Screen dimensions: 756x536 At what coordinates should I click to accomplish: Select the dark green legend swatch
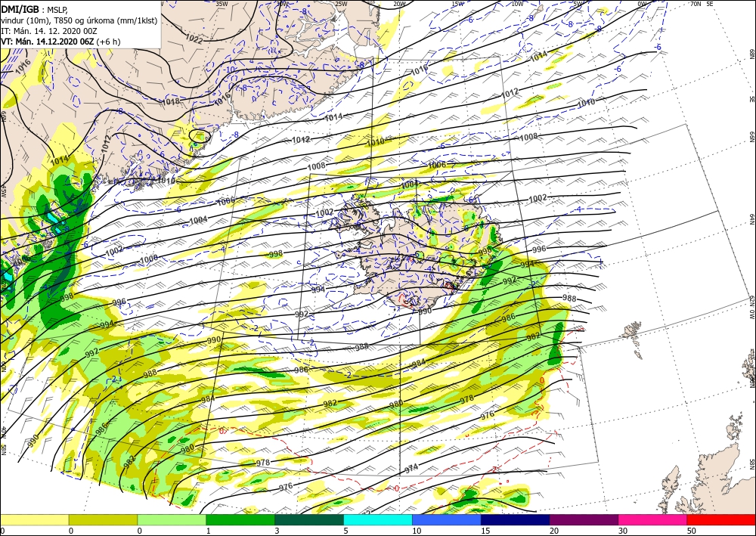click(309, 519)
